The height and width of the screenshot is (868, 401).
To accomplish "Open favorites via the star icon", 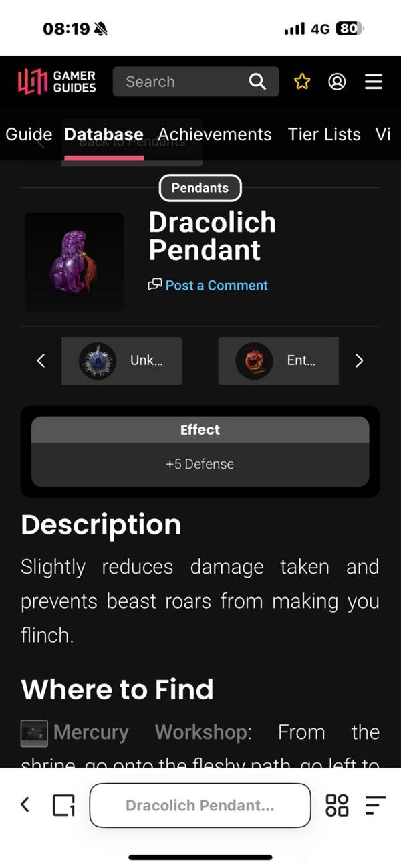I will (x=302, y=82).
